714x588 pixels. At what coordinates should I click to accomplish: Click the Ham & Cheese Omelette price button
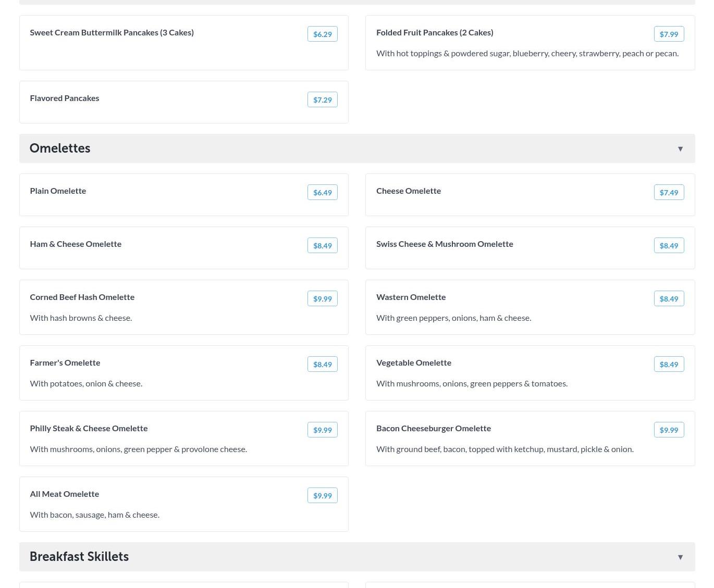323,245
